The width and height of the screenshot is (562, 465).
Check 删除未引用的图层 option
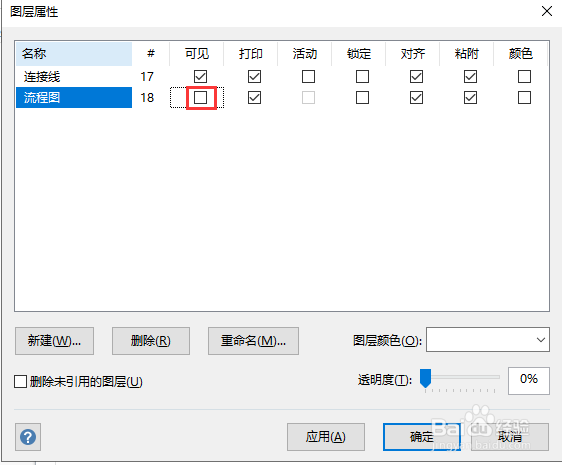point(20,381)
